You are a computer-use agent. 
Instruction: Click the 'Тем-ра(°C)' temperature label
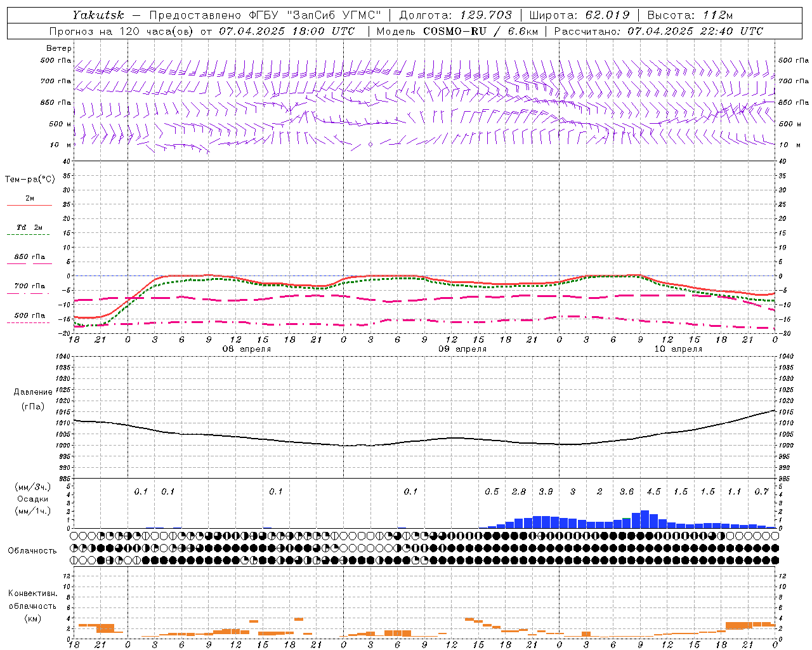(x=30, y=180)
